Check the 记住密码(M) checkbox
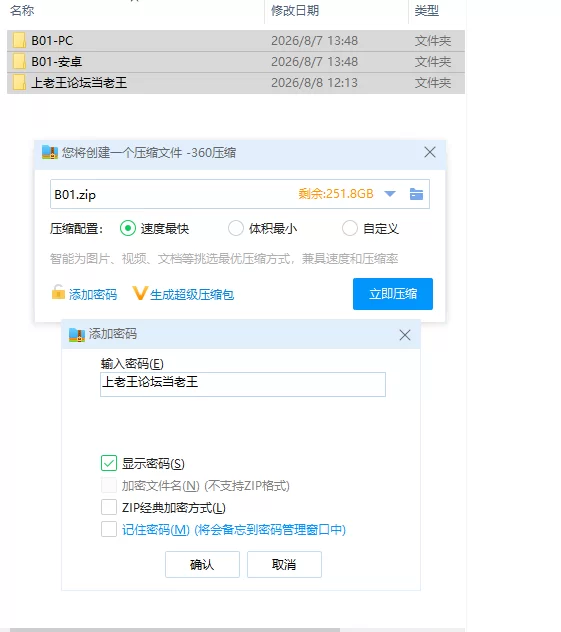Viewport: 561px width, 632px height. pos(109,529)
